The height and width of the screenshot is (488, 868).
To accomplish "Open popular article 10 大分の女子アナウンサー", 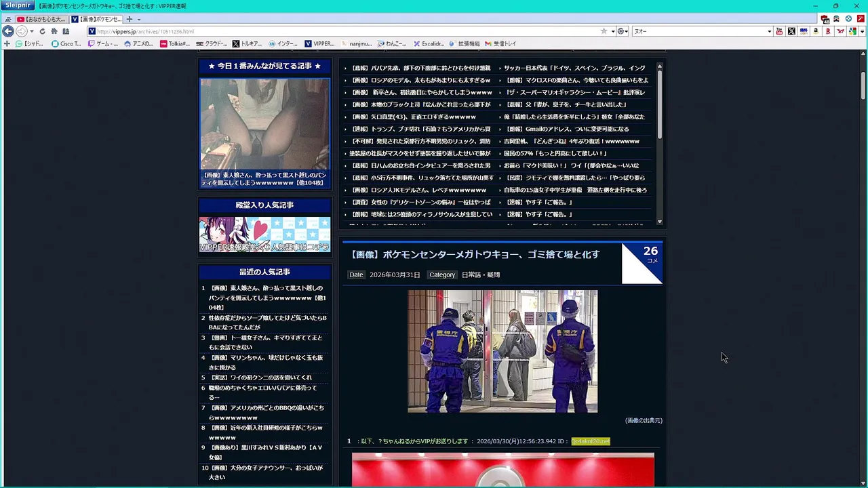I will coord(267,472).
